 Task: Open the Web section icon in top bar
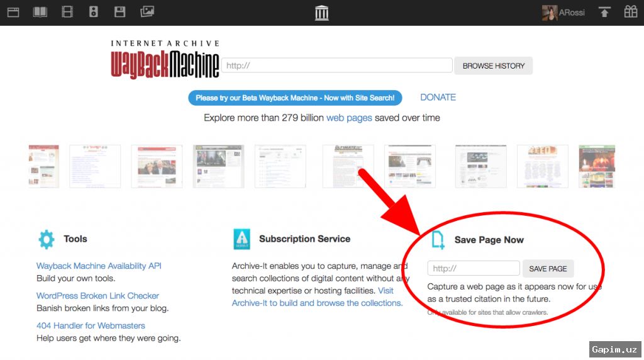coord(13,12)
